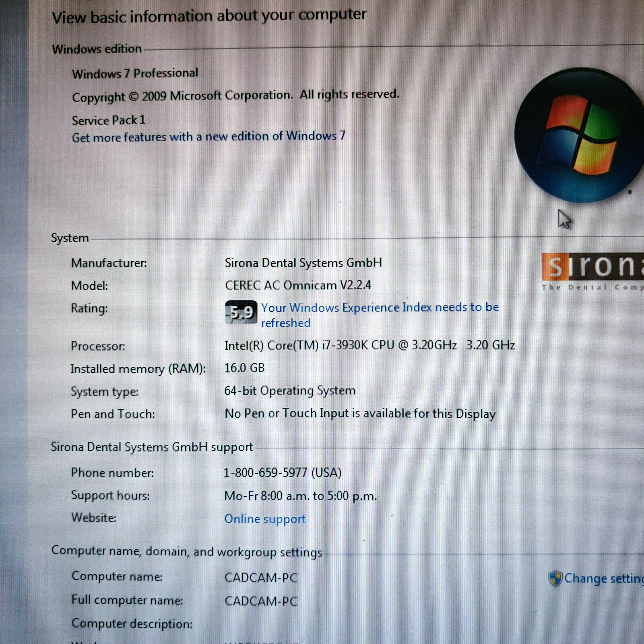This screenshot has width=644, height=644.
Task: Click phone number '1-800-659-5977 (USA)'
Action: coord(283,472)
